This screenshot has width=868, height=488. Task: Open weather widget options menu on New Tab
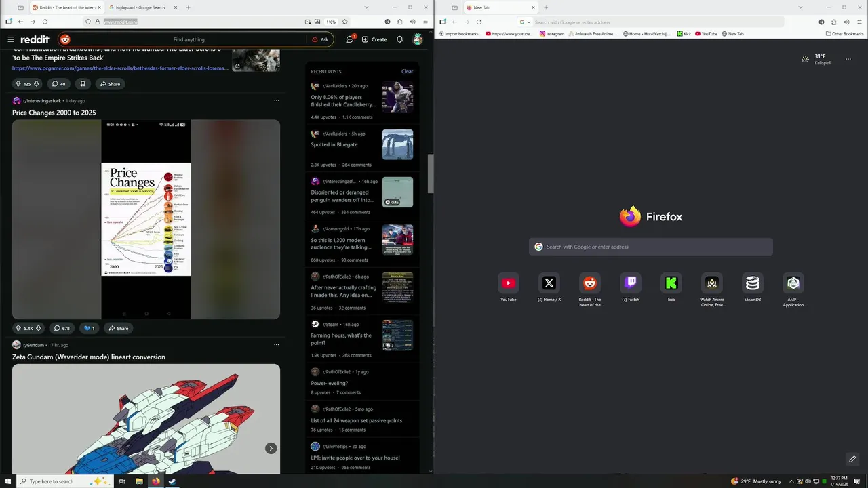point(848,60)
